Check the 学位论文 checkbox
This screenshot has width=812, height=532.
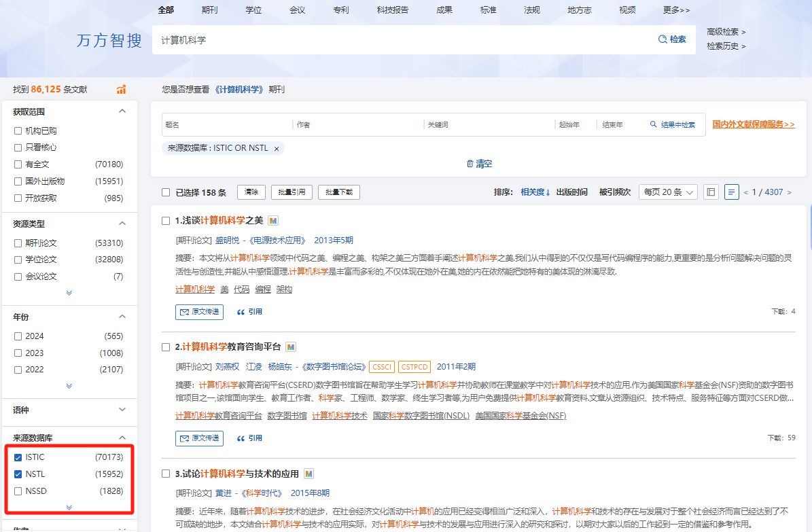click(18, 260)
